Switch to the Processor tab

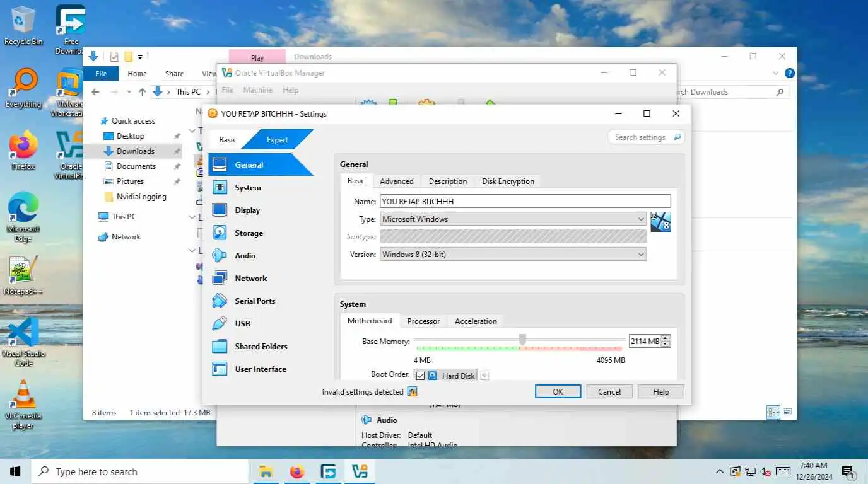pyautogui.click(x=423, y=321)
